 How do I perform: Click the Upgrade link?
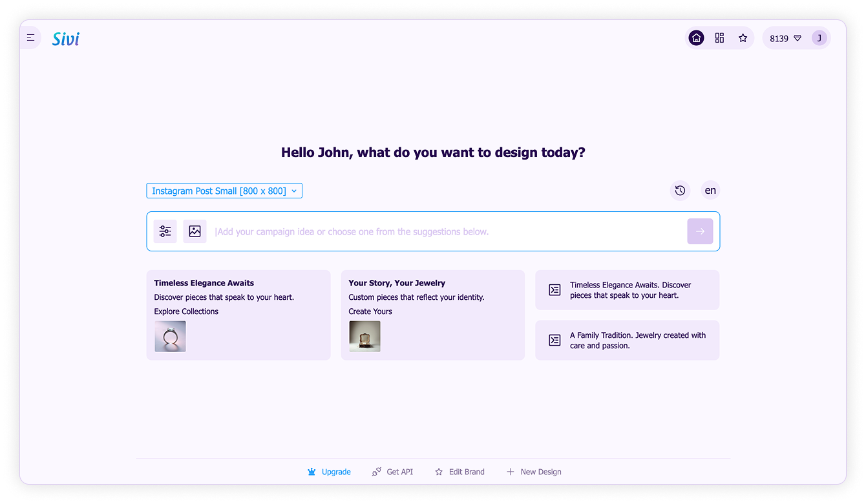tap(336, 472)
